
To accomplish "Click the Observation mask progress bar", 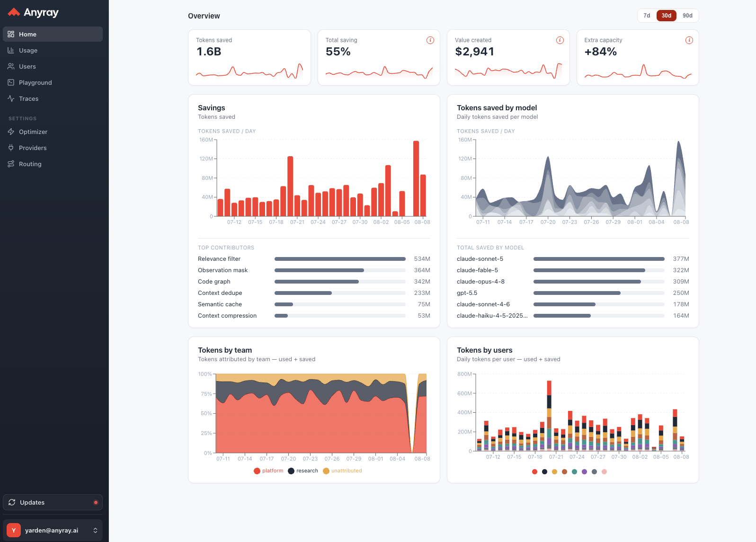I will (x=340, y=270).
